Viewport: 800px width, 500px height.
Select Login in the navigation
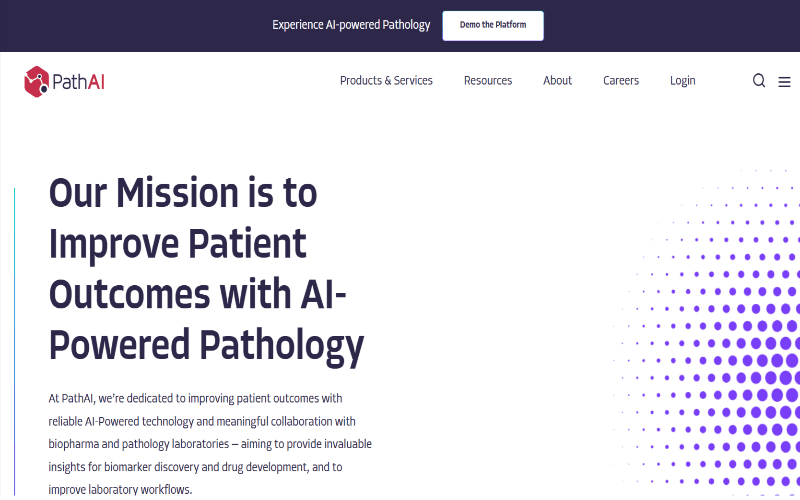tap(683, 81)
